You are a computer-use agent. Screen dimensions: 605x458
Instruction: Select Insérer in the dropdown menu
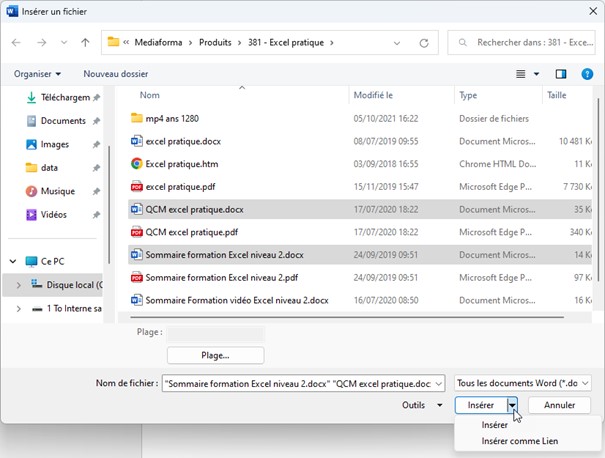(495, 425)
